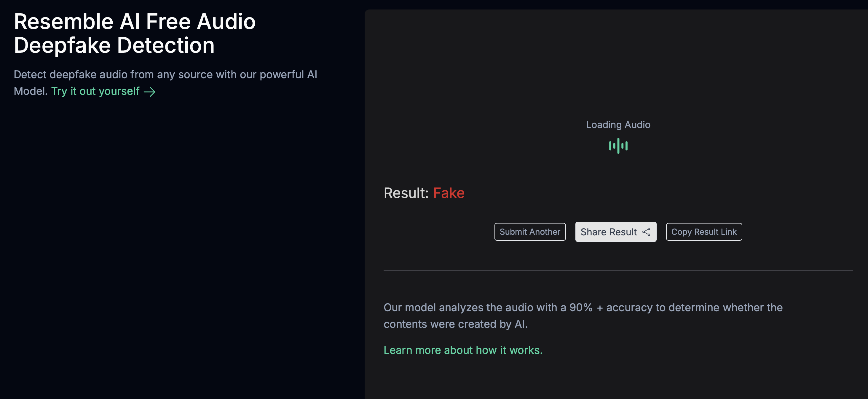
Task: Click the Detect deepfake audio description text
Action: pyautogui.click(x=165, y=83)
